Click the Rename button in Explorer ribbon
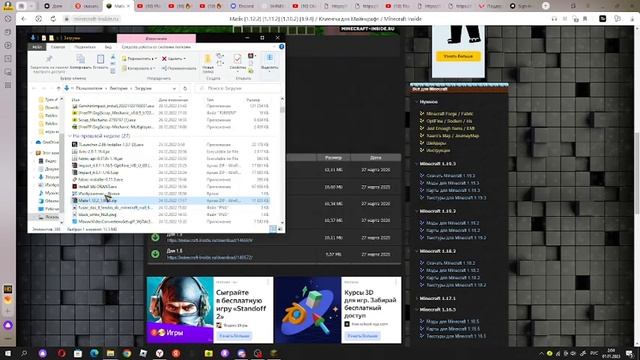Viewport: 640px width, 360px height. (x=179, y=68)
